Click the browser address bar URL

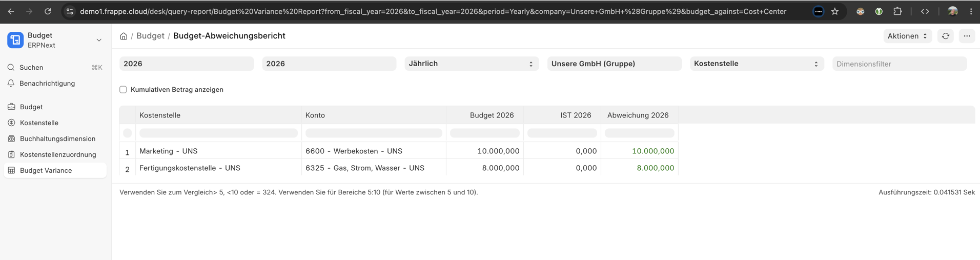coord(433,11)
